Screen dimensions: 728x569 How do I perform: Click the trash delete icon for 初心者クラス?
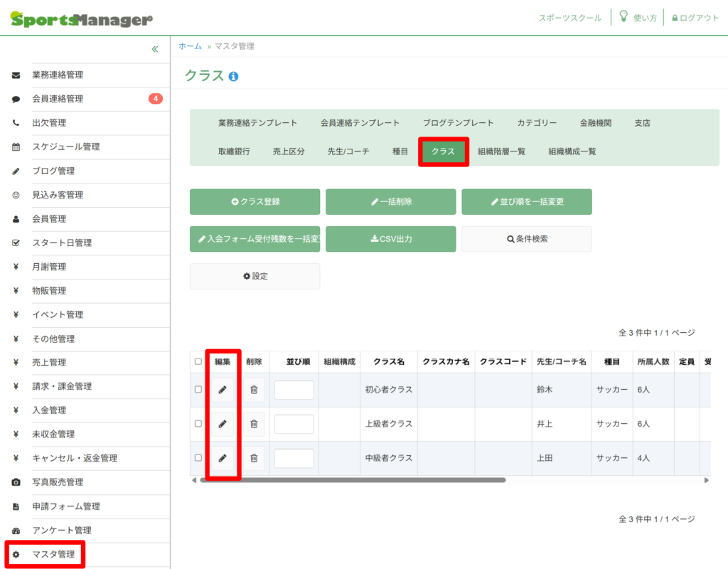pos(254,390)
